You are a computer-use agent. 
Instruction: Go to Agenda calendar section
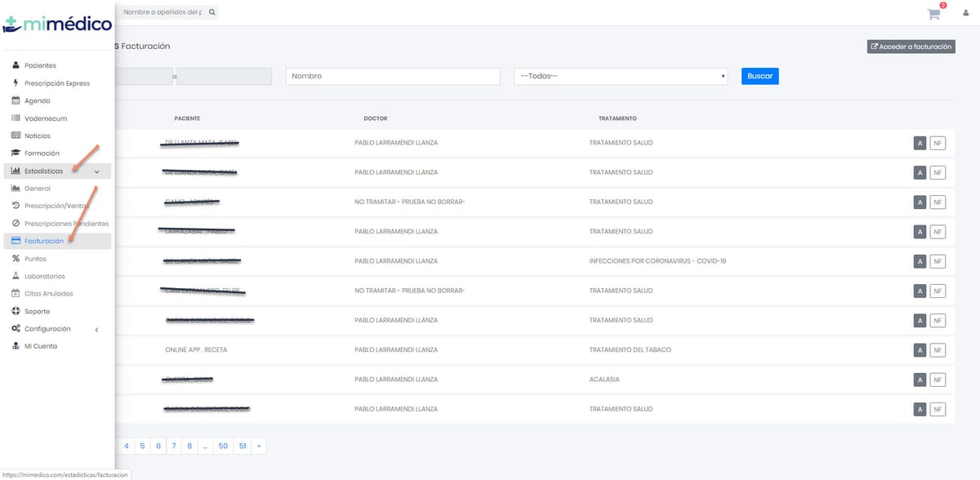click(37, 100)
